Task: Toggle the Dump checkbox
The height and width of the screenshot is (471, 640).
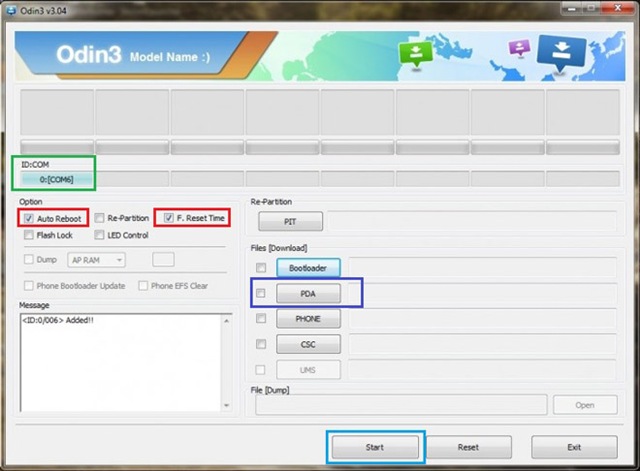Action: tap(29, 260)
